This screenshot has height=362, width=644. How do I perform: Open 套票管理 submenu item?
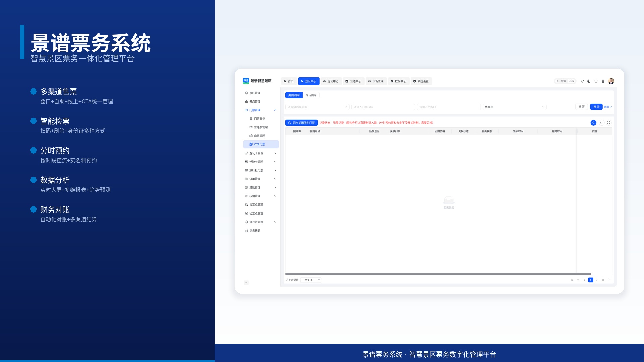(261, 136)
